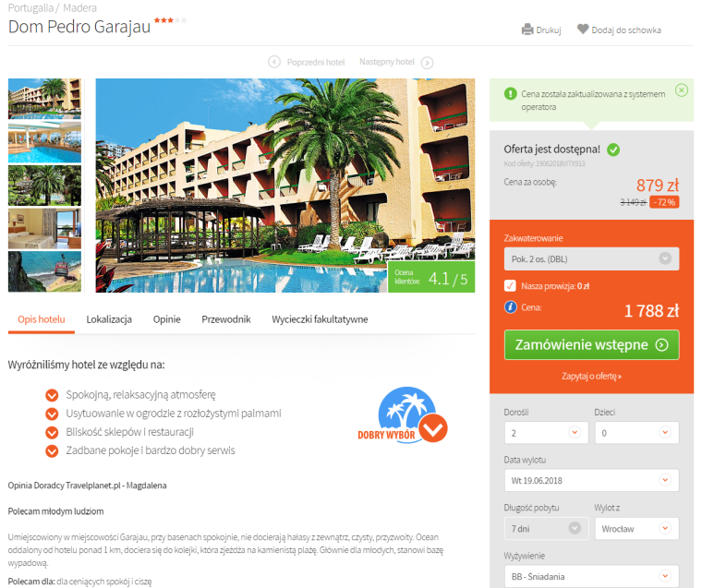Click the green offer available checkmark icon
This screenshot has height=588, width=702.
[613, 150]
